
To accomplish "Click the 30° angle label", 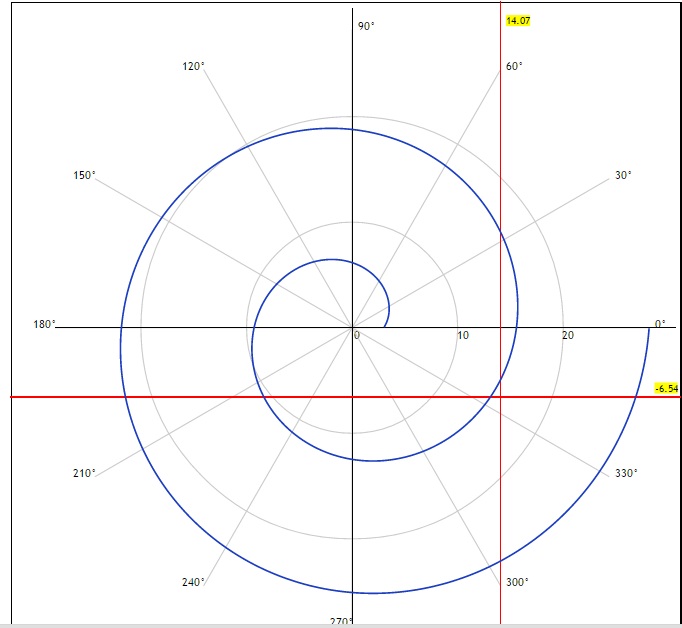I will click(623, 175).
